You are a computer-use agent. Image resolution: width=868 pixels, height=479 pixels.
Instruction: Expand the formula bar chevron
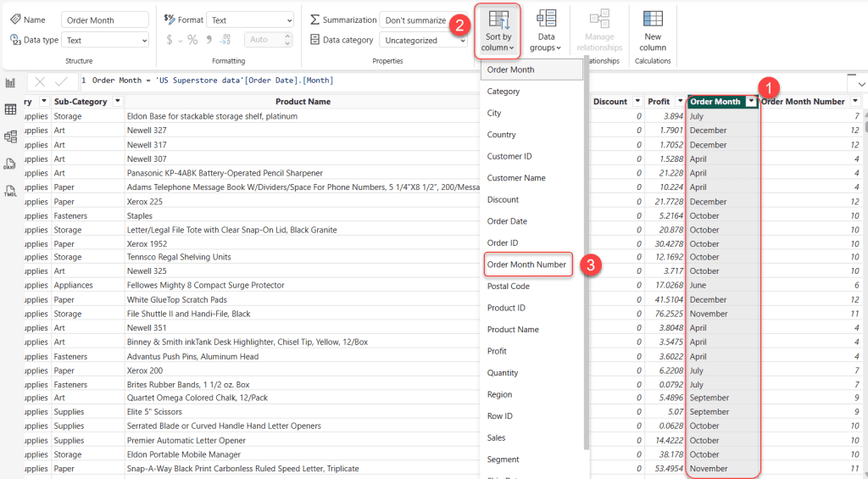861,84
